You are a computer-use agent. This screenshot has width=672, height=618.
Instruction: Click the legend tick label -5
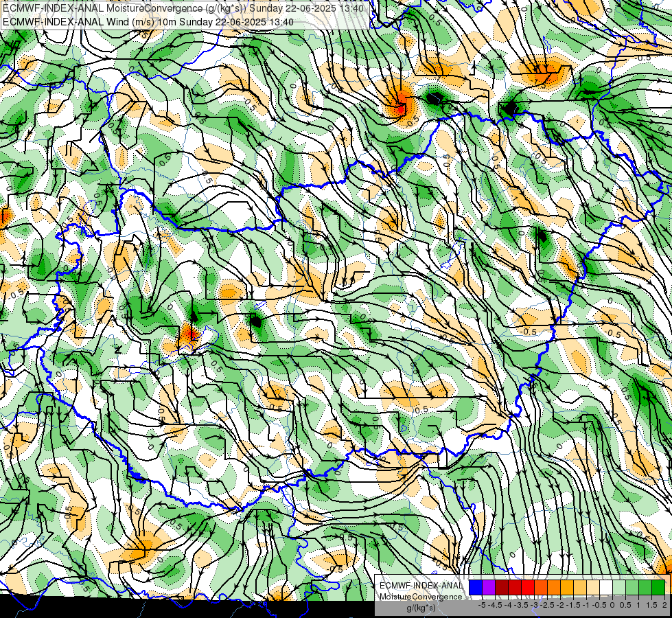click(x=482, y=605)
